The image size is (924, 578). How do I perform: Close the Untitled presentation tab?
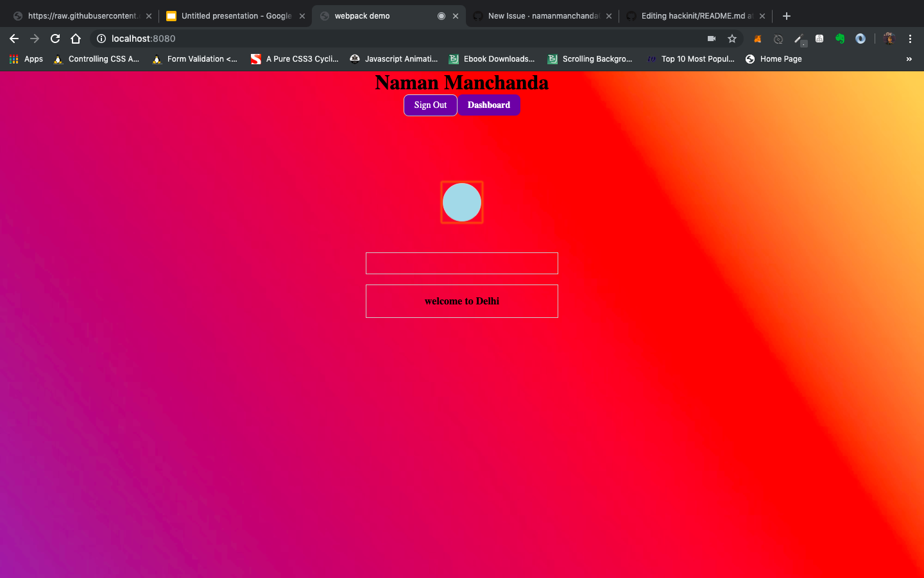pyautogui.click(x=302, y=16)
